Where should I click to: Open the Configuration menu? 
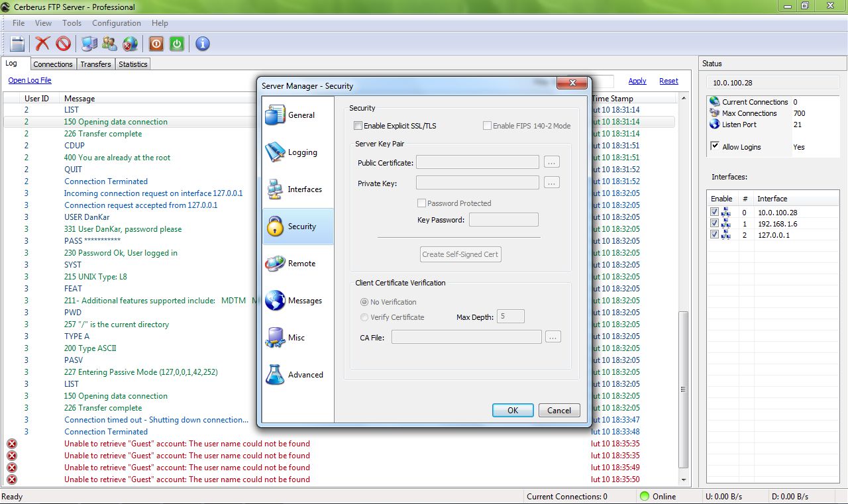pyautogui.click(x=117, y=23)
